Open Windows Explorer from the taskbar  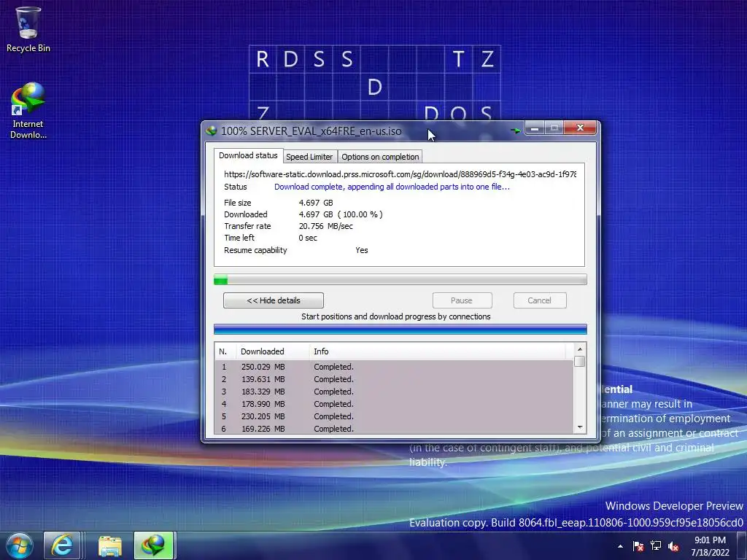click(x=110, y=545)
